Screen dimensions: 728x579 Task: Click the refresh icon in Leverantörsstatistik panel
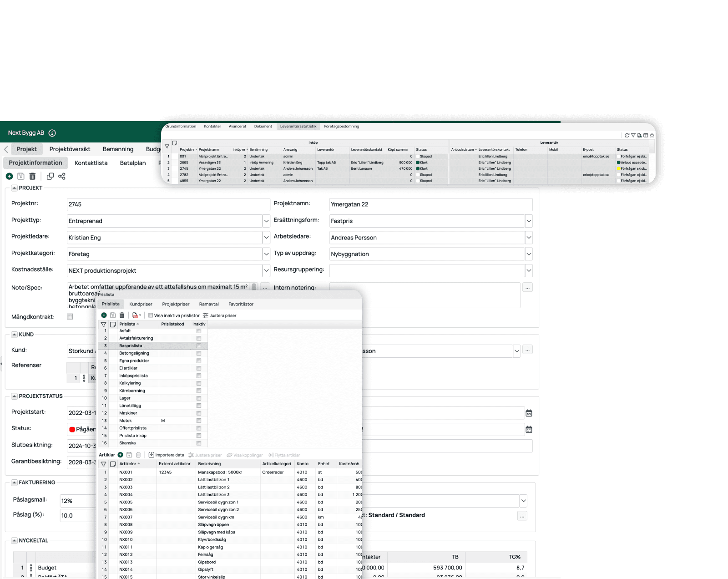click(x=627, y=135)
